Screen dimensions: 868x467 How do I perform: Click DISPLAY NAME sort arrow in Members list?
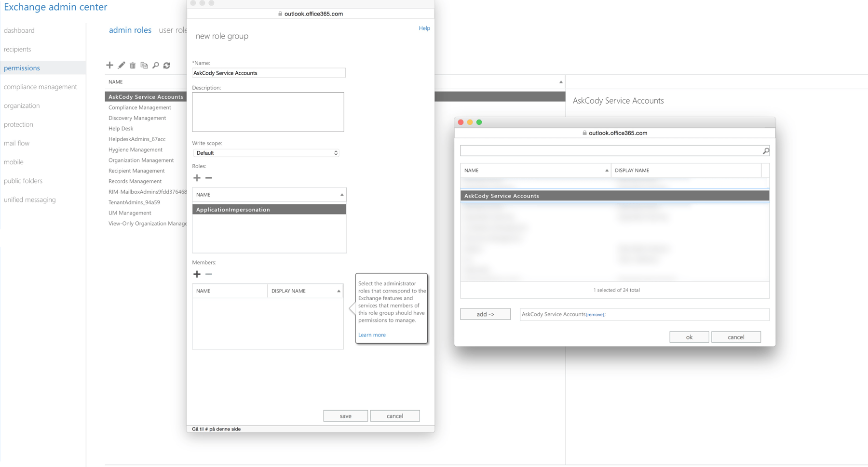click(x=338, y=291)
